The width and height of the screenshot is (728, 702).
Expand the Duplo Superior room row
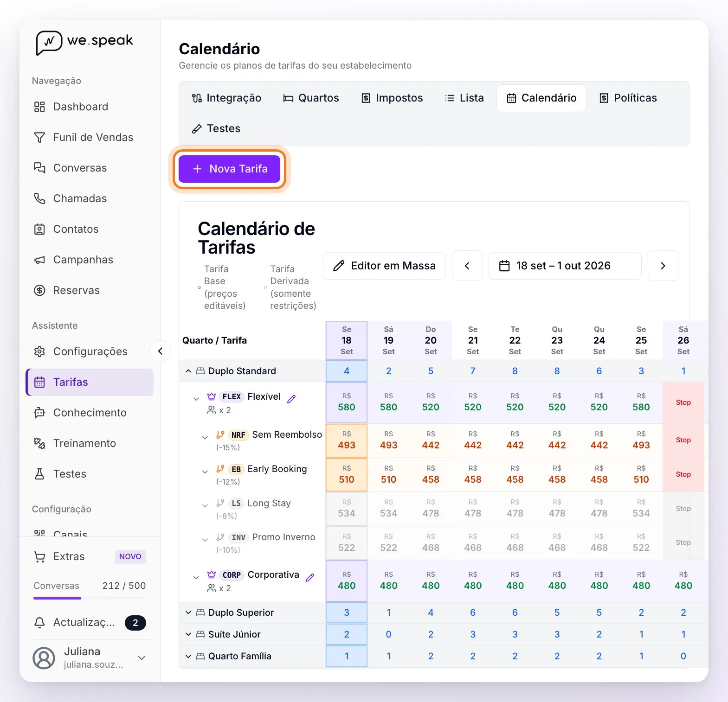(x=188, y=613)
